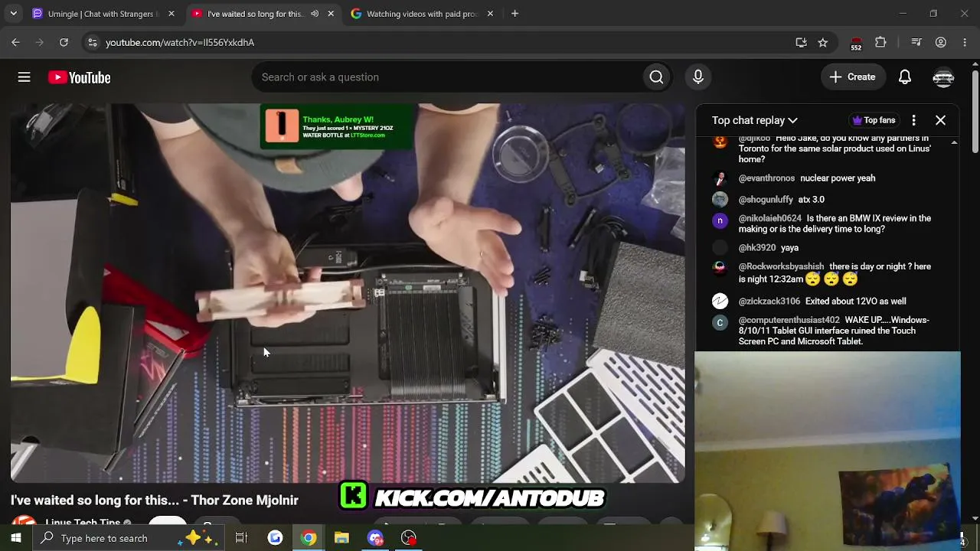Screen dimensions: 980x551
Task: Click @shogunluffy avatar in chat
Action: pyautogui.click(x=720, y=200)
